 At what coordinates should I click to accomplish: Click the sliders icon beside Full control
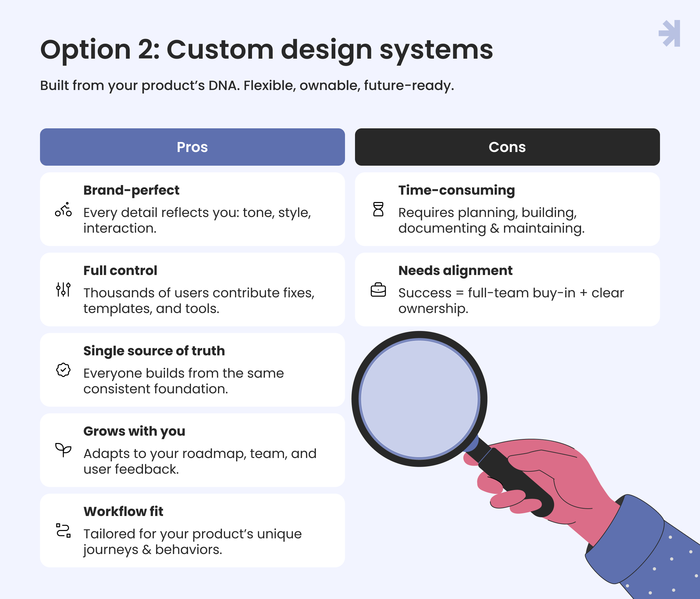click(x=63, y=290)
